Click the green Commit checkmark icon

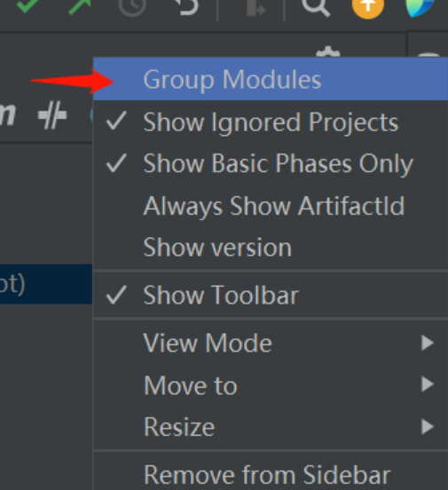[28, 5]
